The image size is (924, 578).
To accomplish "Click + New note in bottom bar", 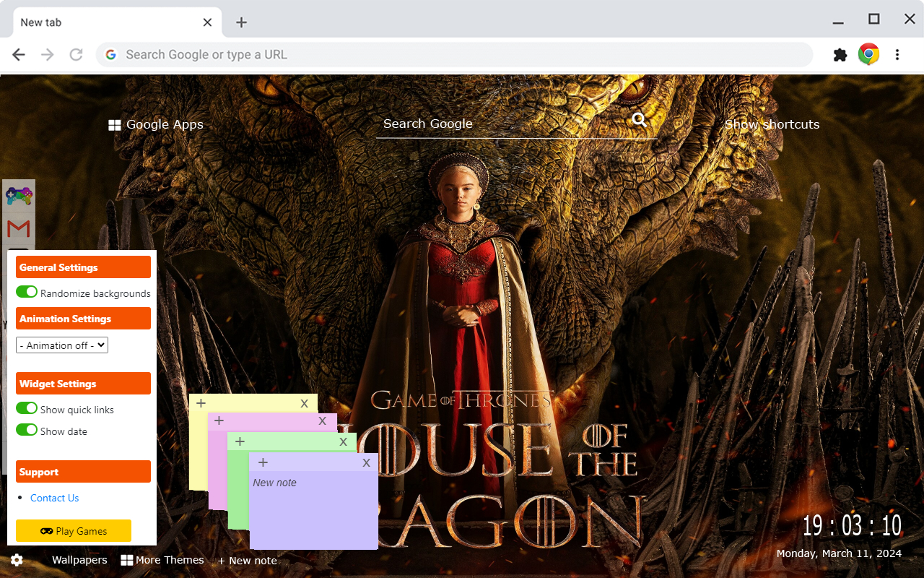I will pos(247,561).
